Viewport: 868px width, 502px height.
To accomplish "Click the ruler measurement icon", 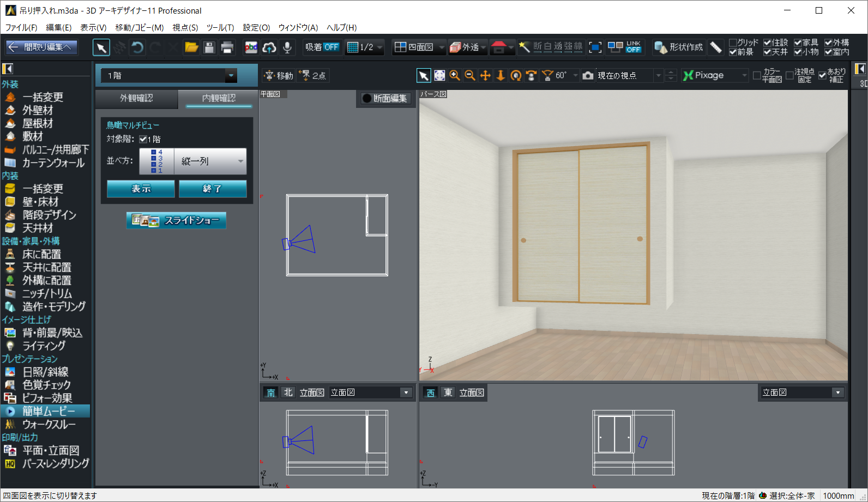I will (x=716, y=47).
